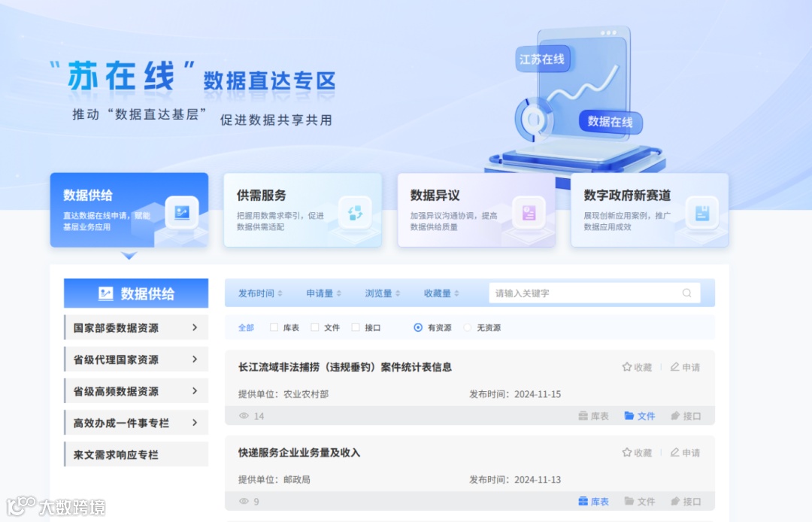This screenshot has height=522, width=812.
Task: Click blue 文件 folder icon in the 长江流域非法捕捞 row
Action: coord(629,416)
